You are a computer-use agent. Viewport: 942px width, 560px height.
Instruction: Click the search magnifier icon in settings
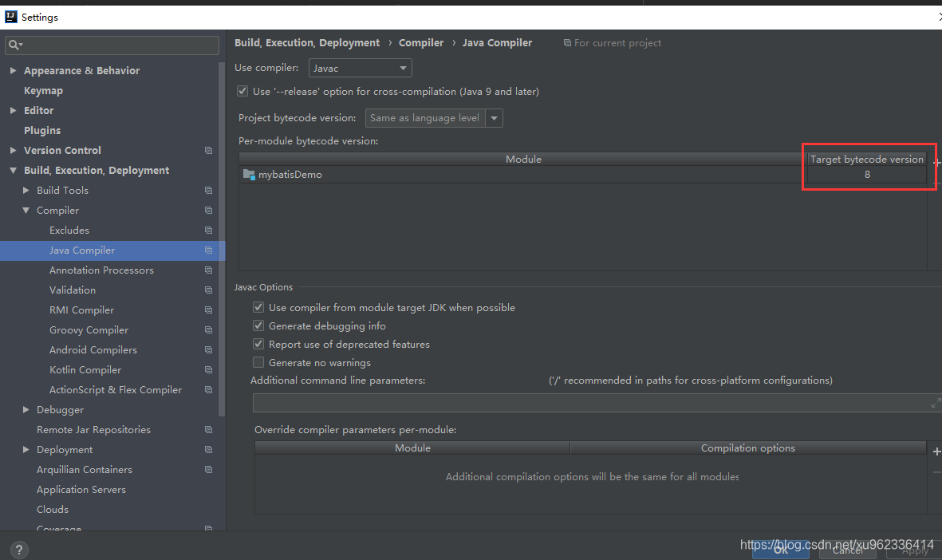[14, 45]
